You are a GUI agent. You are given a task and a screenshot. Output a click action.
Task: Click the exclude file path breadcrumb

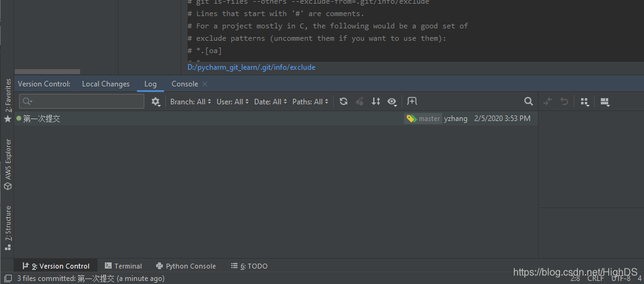click(x=251, y=67)
